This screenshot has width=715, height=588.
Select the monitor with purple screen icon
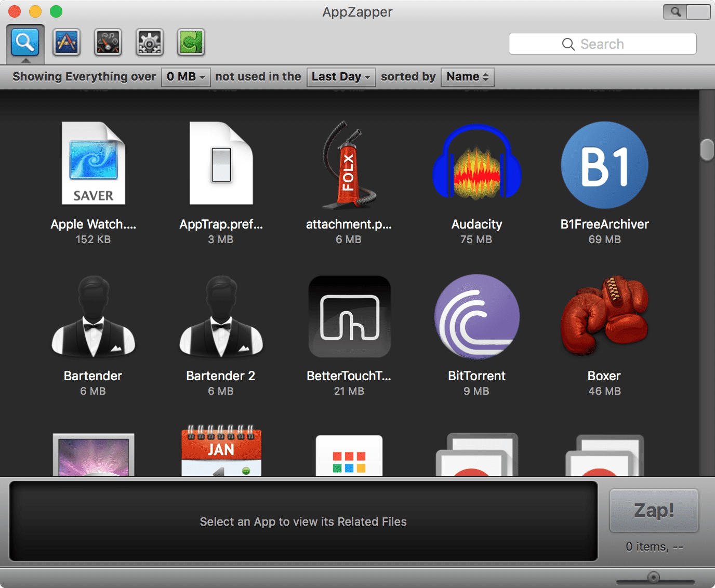tap(94, 455)
